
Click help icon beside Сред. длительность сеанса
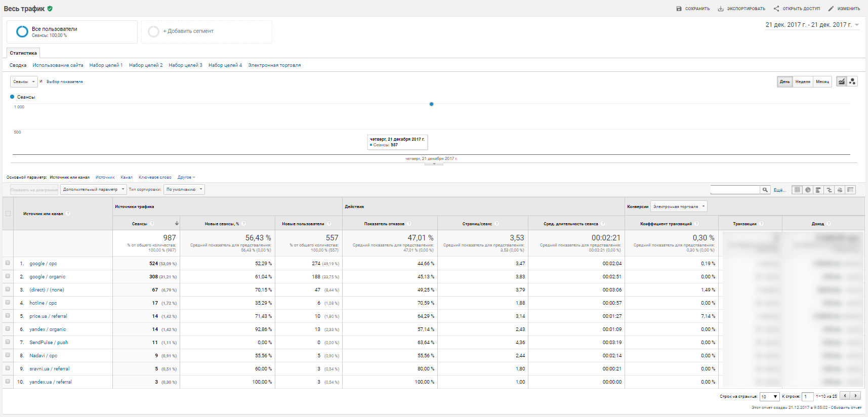click(603, 224)
